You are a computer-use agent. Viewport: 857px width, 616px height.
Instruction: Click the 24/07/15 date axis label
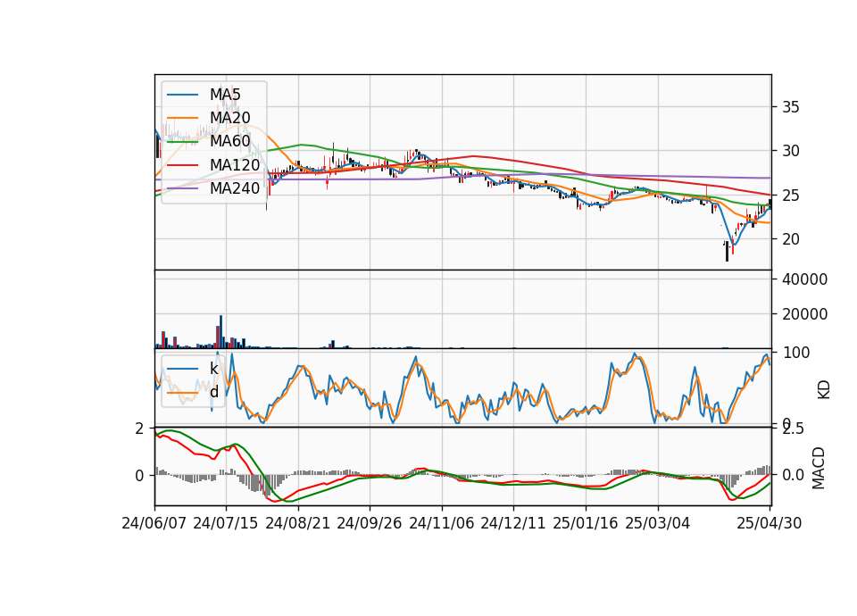click(x=226, y=523)
